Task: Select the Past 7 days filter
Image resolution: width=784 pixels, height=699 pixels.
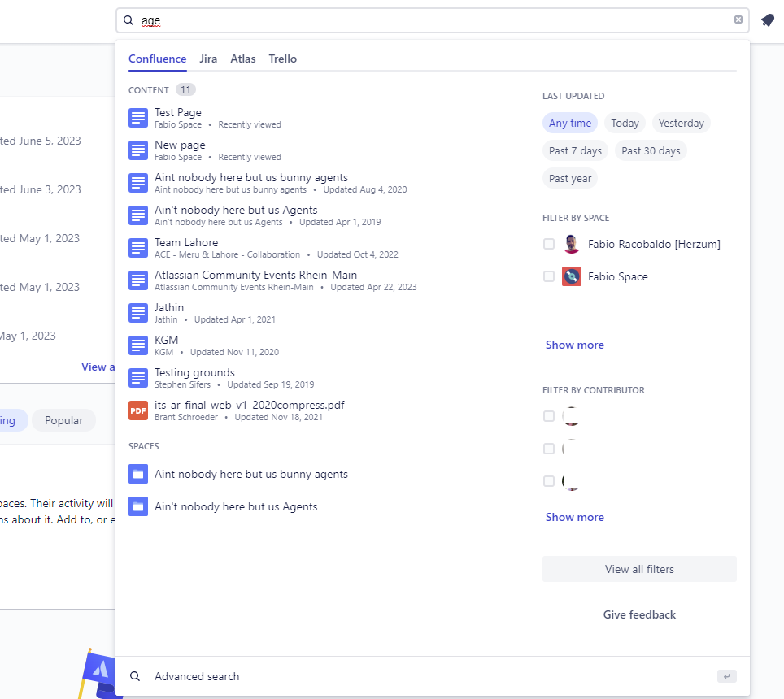Action: 575,151
